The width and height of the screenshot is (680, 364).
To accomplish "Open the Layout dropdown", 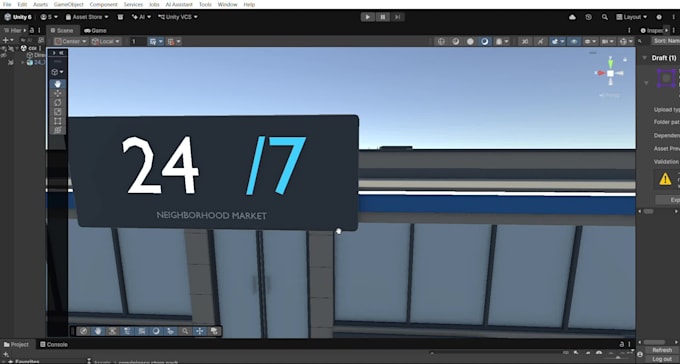I will click(x=632, y=17).
